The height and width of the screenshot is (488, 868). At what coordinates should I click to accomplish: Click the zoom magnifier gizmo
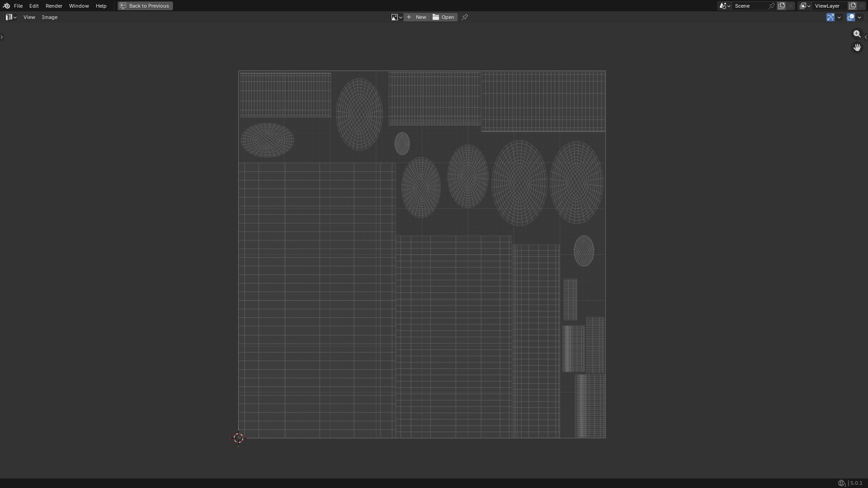[x=857, y=34]
